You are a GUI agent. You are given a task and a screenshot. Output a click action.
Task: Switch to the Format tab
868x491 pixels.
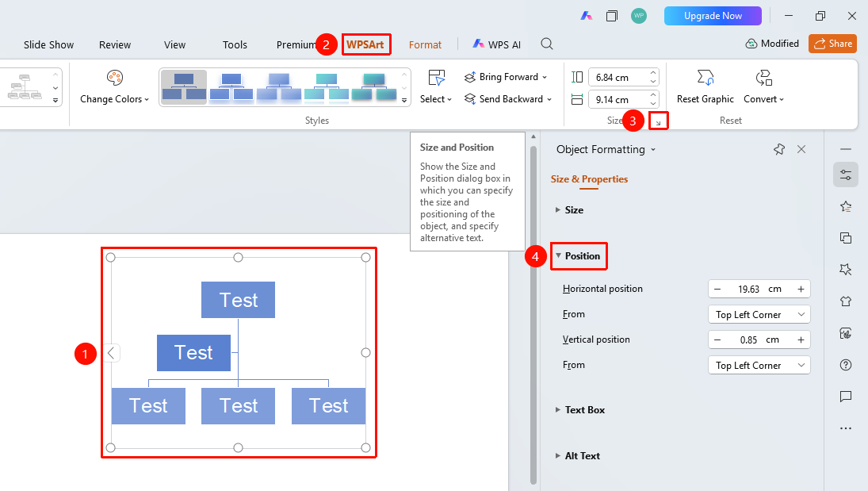point(425,45)
